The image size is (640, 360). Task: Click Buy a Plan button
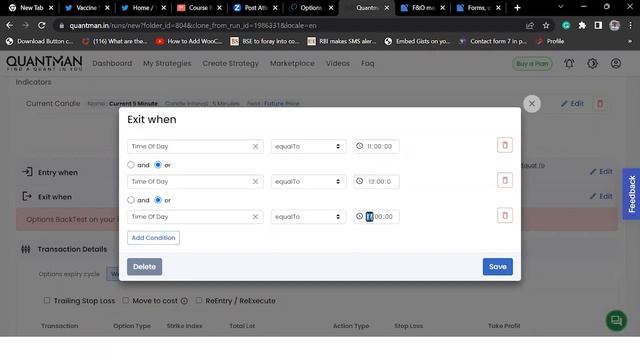[x=532, y=64]
